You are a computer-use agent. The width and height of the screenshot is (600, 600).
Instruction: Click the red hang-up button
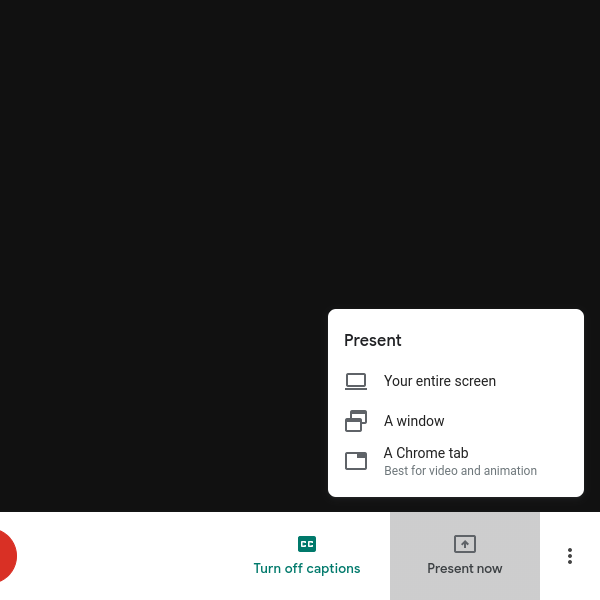6,556
